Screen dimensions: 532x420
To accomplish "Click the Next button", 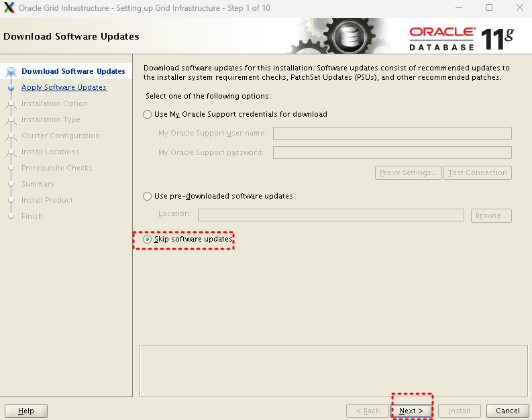I will (x=411, y=411).
